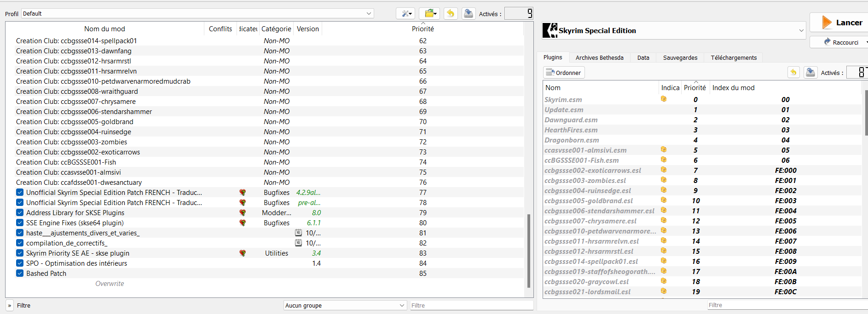The width and height of the screenshot is (868, 314).
Task: Click indicator icon beside Skyrim.esm
Action: click(x=664, y=99)
